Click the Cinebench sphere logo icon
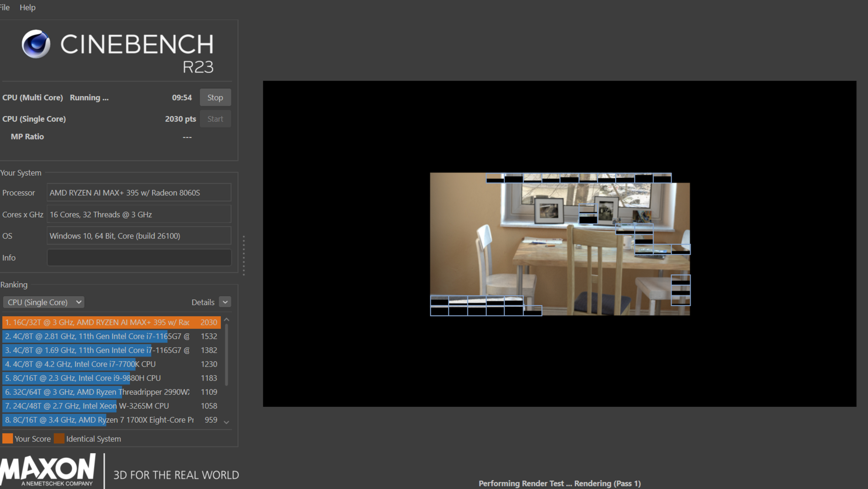This screenshot has height=489, width=868. tap(36, 44)
